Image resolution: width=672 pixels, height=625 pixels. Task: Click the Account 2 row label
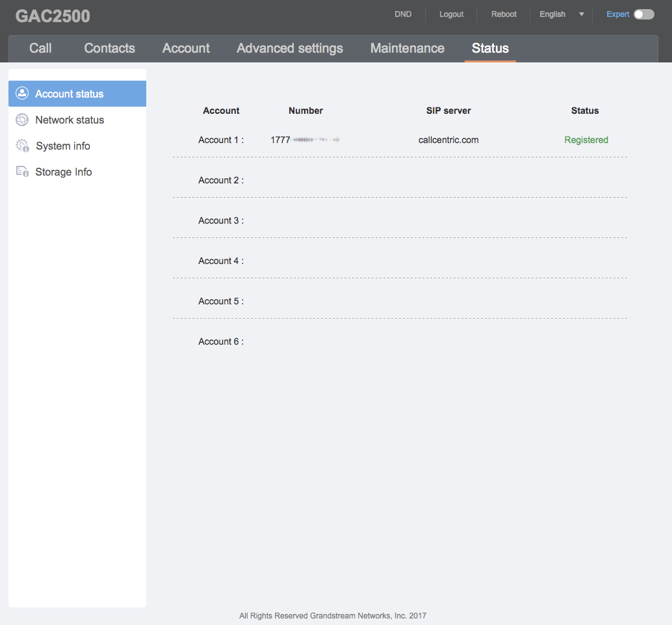pos(221,180)
